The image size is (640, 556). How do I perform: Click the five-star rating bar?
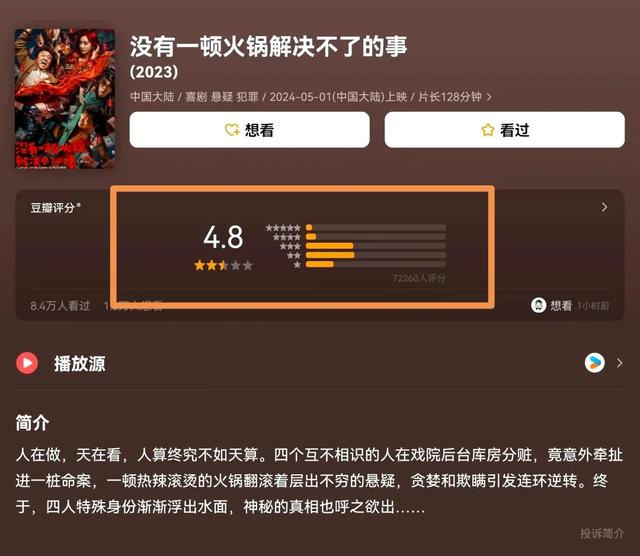376,227
